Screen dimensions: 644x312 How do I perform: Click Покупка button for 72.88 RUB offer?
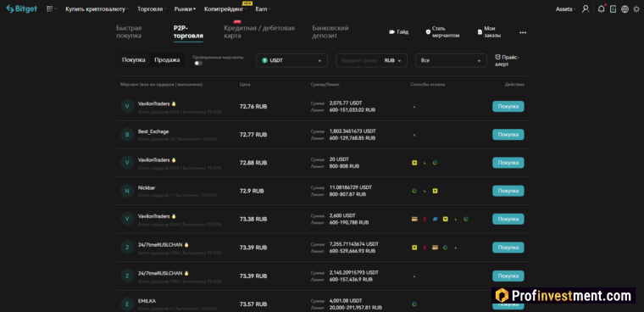coord(508,163)
